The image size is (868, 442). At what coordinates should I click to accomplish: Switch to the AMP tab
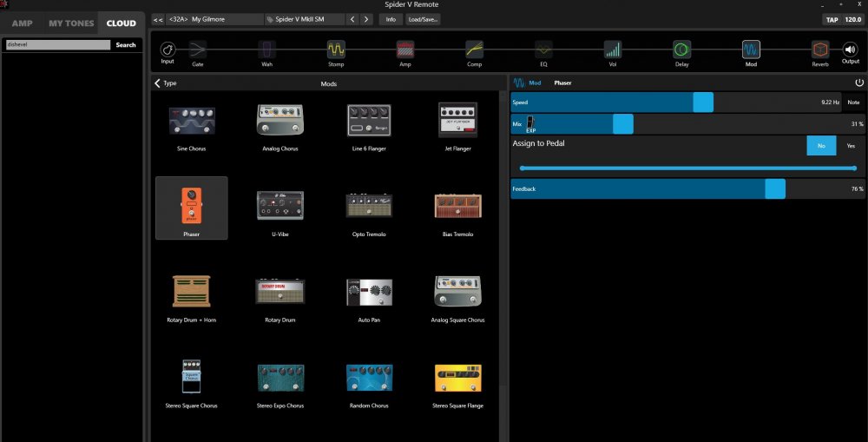23,23
